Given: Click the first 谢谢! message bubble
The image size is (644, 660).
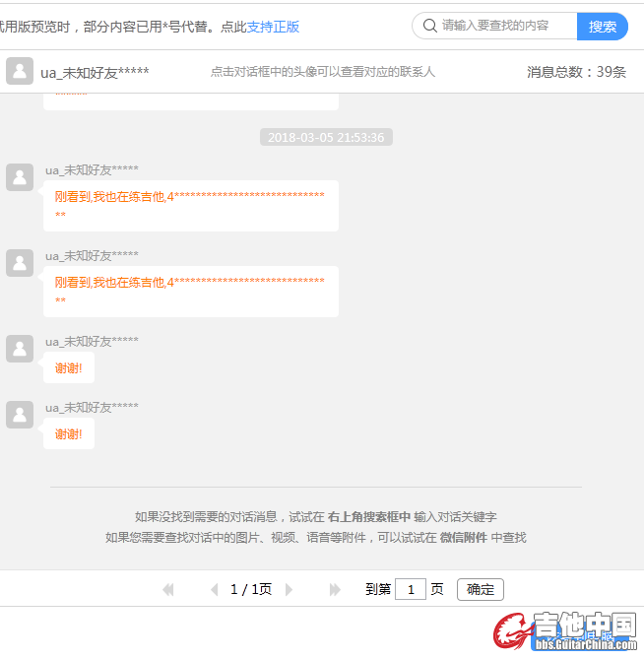Looking at the screenshot, I should 69,368.
